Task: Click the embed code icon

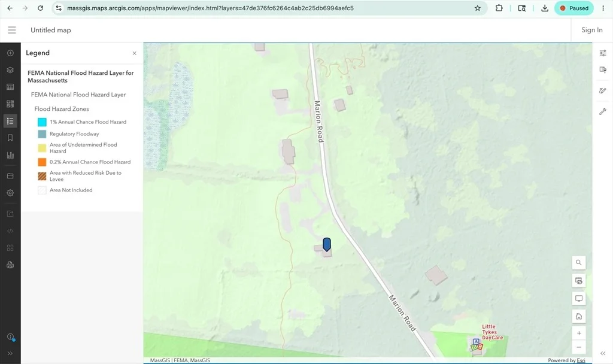Action: [10, 231]
